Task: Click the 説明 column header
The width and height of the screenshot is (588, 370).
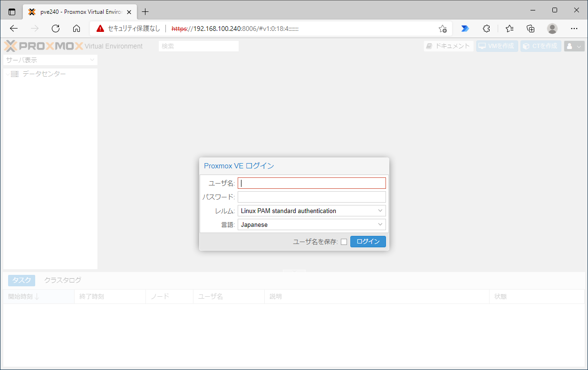Action: point(376,297)
